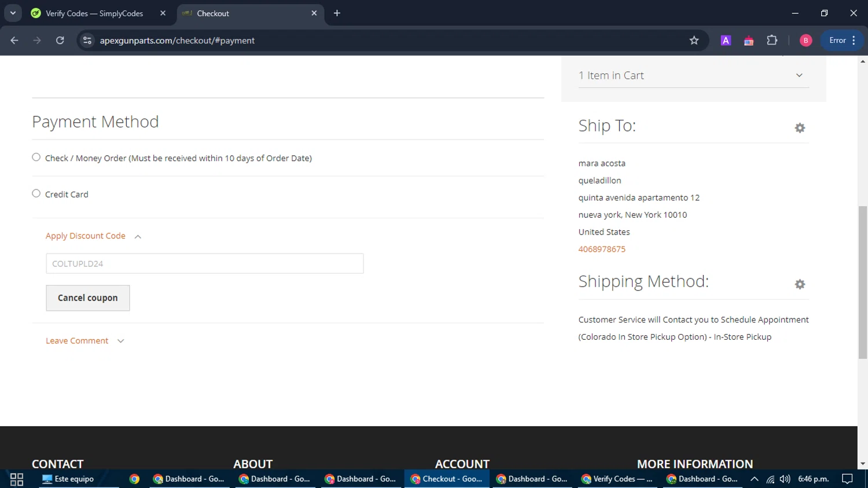Viewport: 868px width, 488px height.
Task: Click the ABOUT footer heading
Action: [x=253, y=464]
